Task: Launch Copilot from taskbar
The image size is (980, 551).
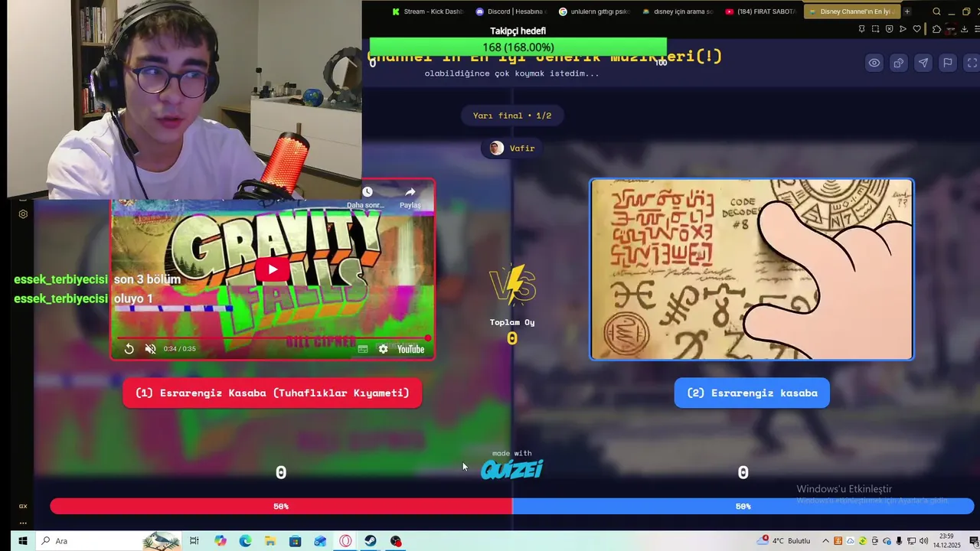Action: (220, 541)
